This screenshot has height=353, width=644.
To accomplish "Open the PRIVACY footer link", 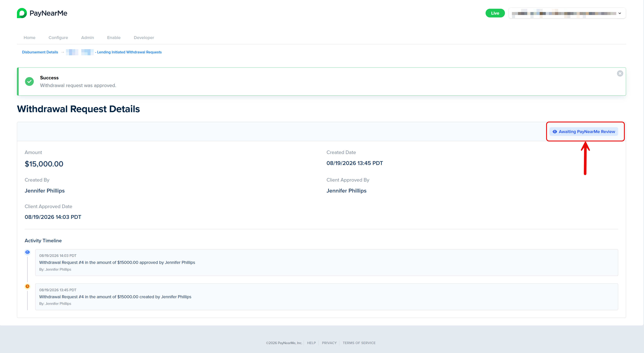I will click(x=329, y=343).
